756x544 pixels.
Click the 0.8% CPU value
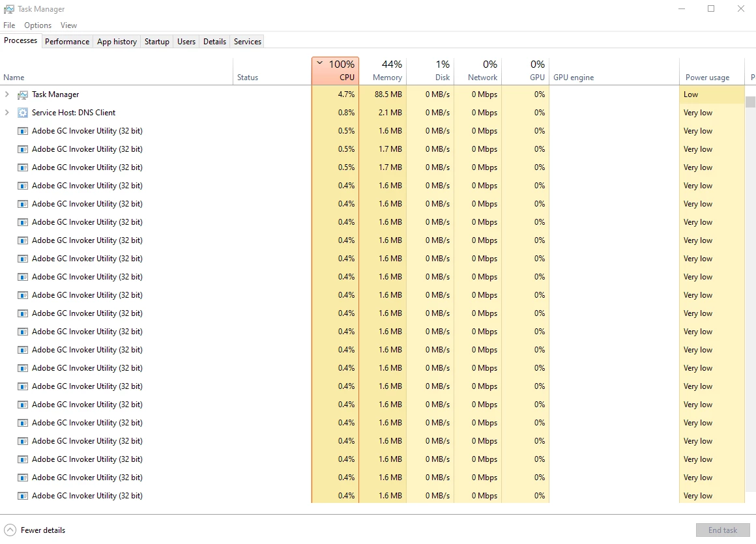coord(346,113)
